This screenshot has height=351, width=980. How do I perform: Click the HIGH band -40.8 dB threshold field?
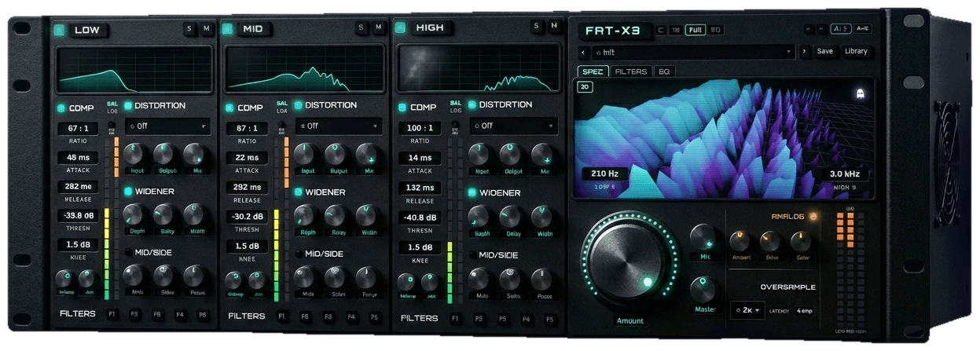420,218
